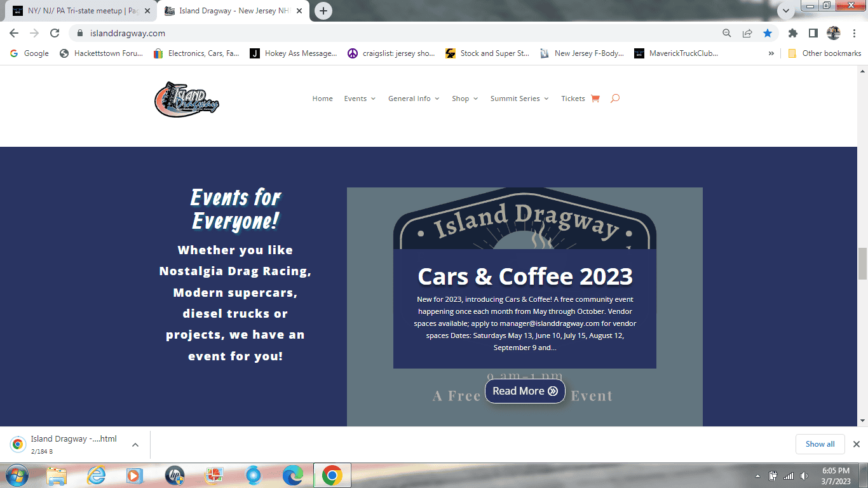The image size is (868, 488).
Task: Open the HP app in the taskbar
Action: [174, 475]
